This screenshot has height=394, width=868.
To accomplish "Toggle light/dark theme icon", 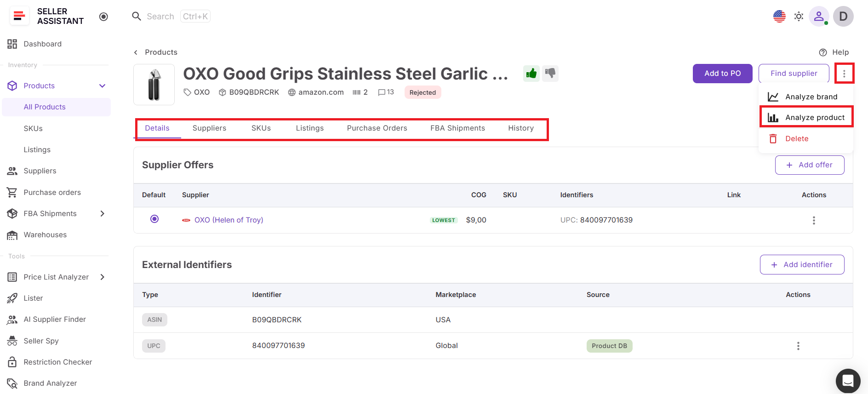I will pos(799,17).
